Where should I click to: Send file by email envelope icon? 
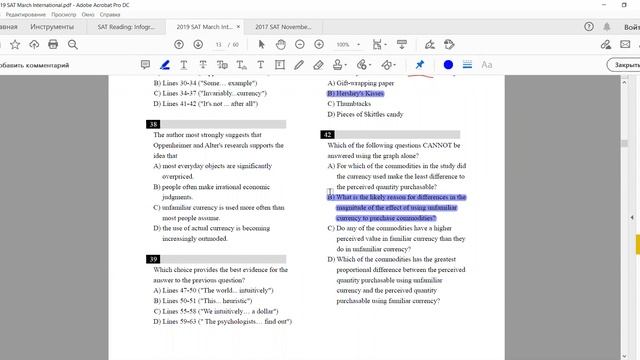[x=625, y=44]
